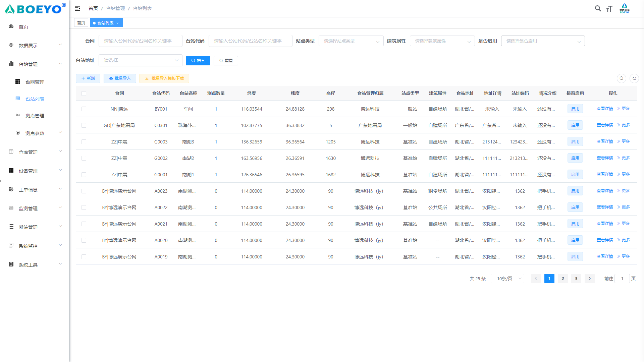
Task: Click the 台站代码 search input field
Action: coord(250,41)
